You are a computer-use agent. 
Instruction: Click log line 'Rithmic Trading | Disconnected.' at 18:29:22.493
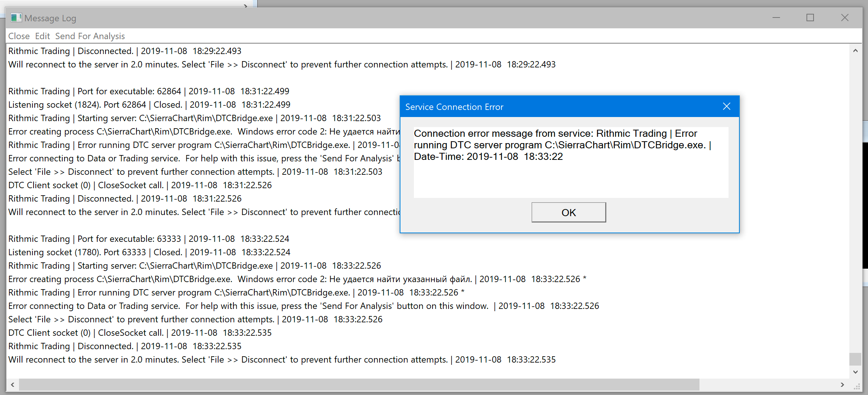(x=125, y=51)
